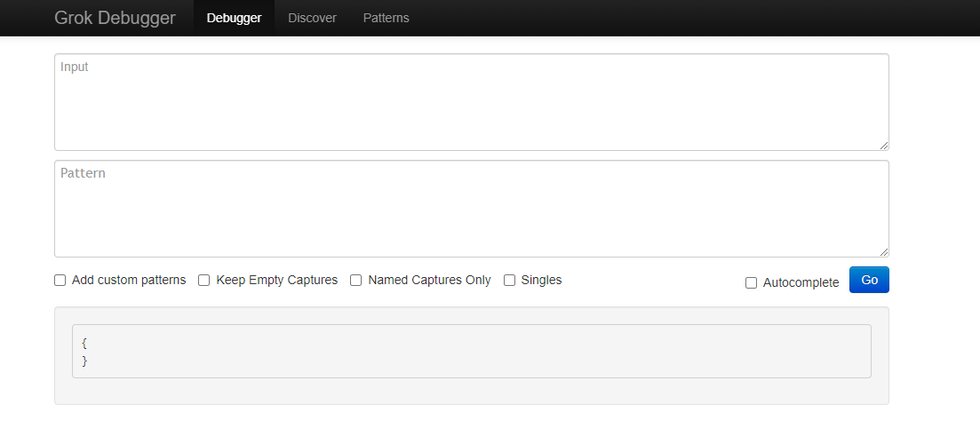Click the closing curly brace in output
980x436 pixels.
click(x=84, y=361)
